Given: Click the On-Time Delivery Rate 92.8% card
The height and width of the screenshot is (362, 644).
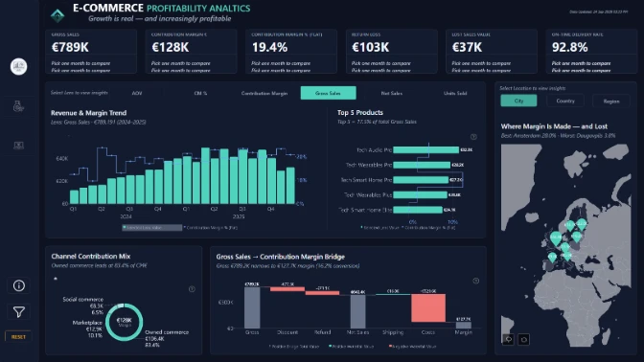Looking at the screenshot, I should tap(591, 52).
